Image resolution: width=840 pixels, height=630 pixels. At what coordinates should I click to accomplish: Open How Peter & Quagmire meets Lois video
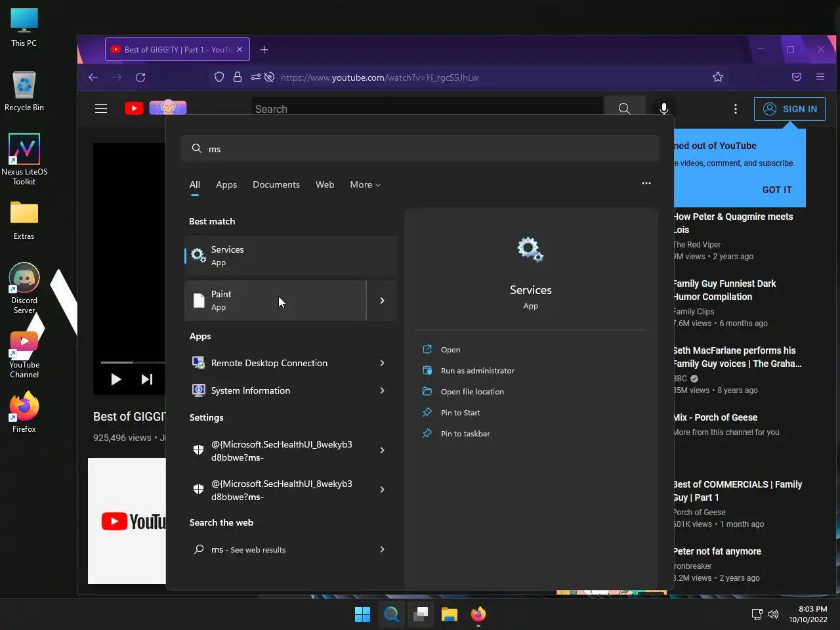coord(733,223)
